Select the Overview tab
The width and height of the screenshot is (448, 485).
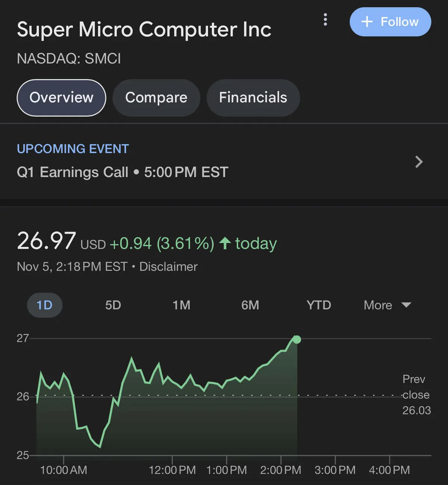(x=62, y=97)
